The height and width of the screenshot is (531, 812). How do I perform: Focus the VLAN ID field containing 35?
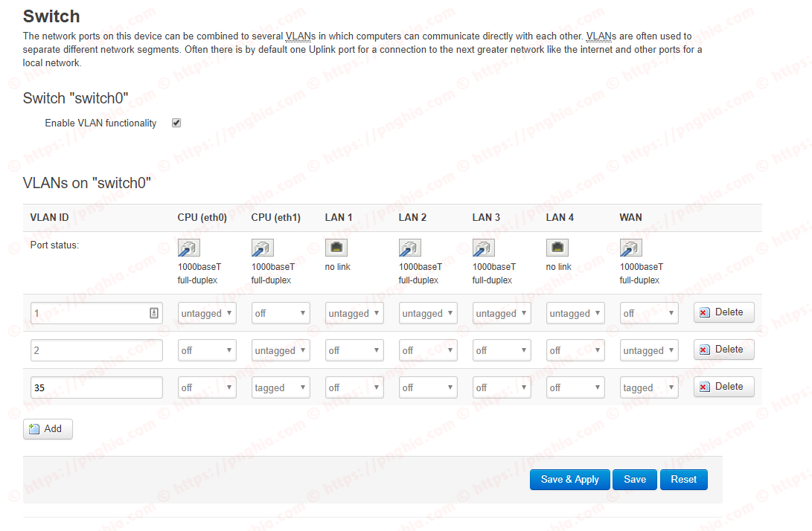coord(96,387)
